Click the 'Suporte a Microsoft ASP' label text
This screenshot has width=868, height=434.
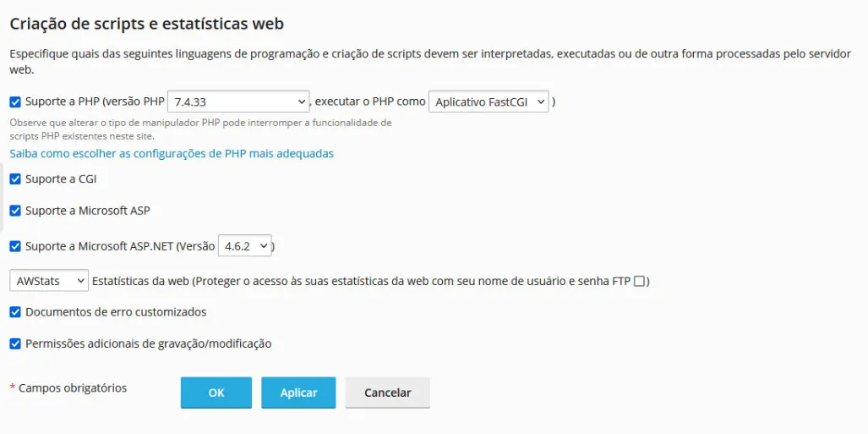pyautogui.click(x=87, y=211)
